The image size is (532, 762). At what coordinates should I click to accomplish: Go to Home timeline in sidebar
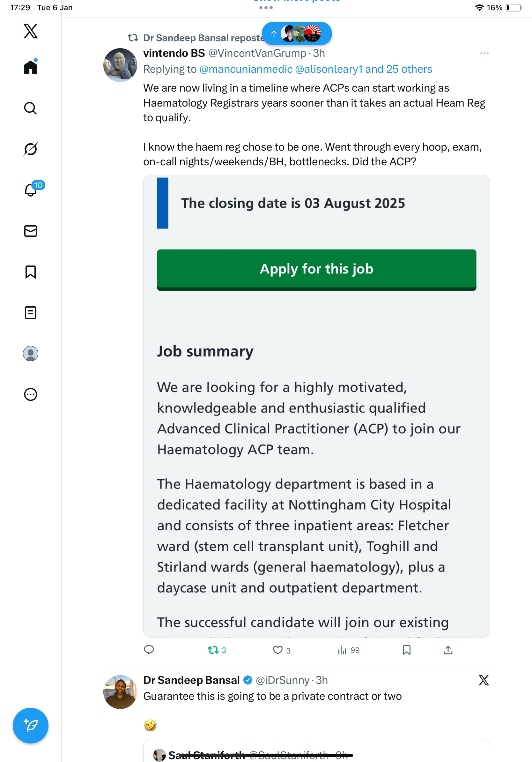pos(31,67)
